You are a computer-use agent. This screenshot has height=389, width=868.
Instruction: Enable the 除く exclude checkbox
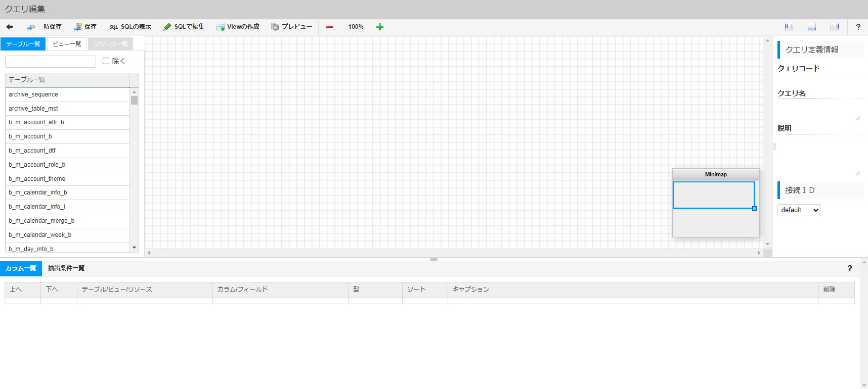[x=106, y=61]
